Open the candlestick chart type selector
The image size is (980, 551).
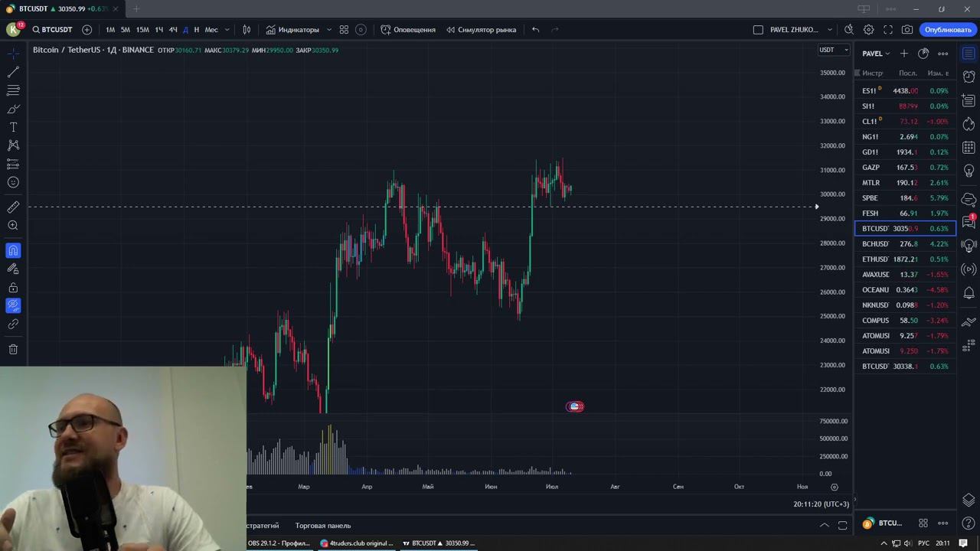click(x=247, y=30)
